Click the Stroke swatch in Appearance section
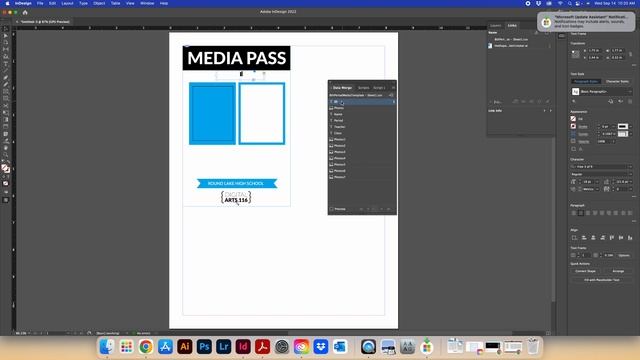Viewport: 640px width, 360px height. click(x=573, y=127)
